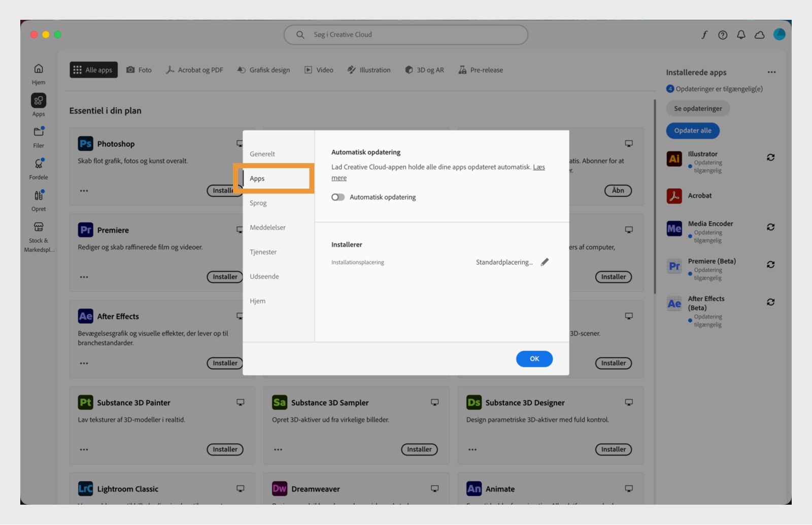Switch to the Foto category
Screen dimensions: 812x525
(139, 70)
